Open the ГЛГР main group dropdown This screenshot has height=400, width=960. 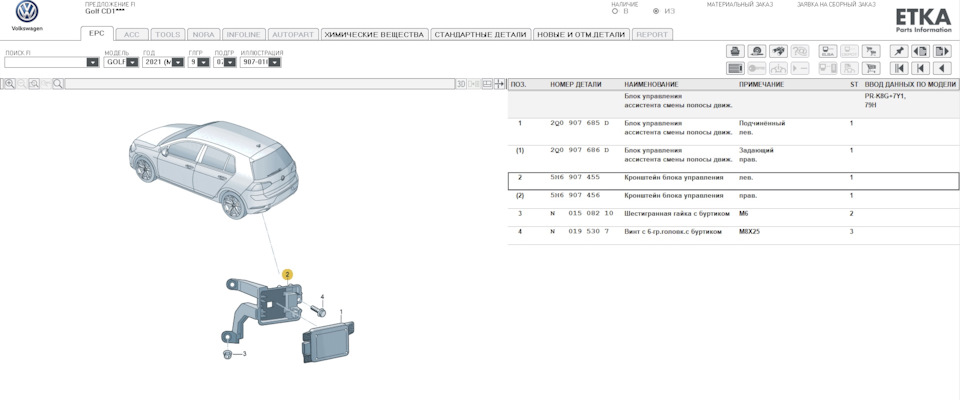click(x=204, y=62)
